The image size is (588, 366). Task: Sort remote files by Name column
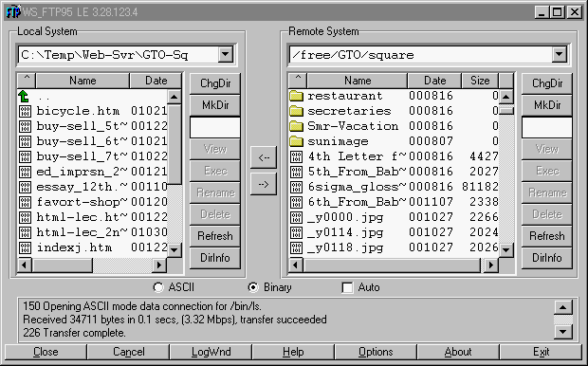(x=358, y=81)
